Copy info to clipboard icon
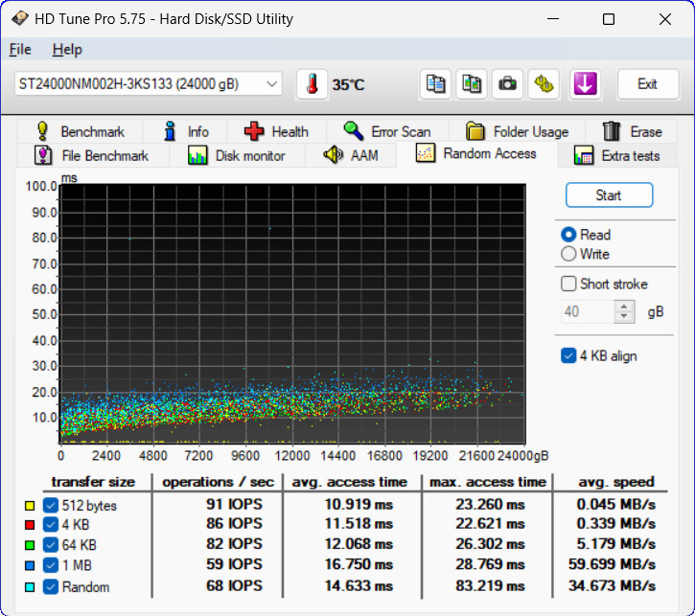695x616 pixels. tap(435, 84)
